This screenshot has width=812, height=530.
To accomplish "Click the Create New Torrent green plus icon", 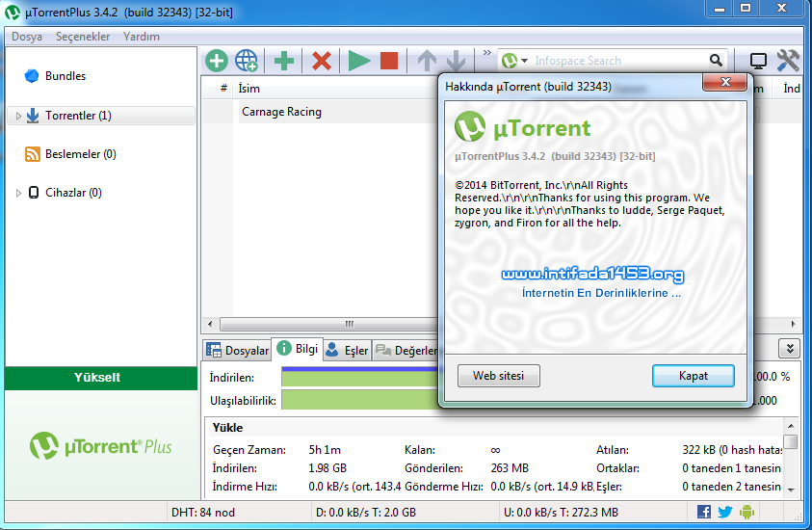I will pos(284,61).
